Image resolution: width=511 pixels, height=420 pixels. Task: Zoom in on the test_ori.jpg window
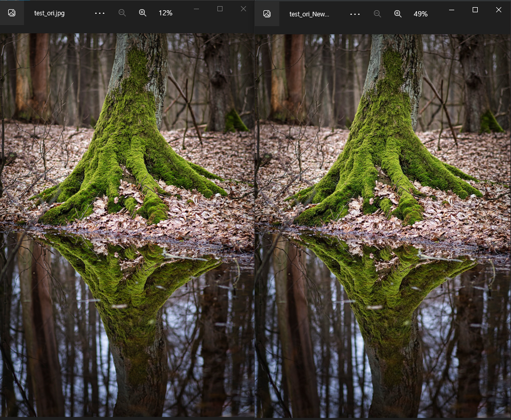coord(142,13)
